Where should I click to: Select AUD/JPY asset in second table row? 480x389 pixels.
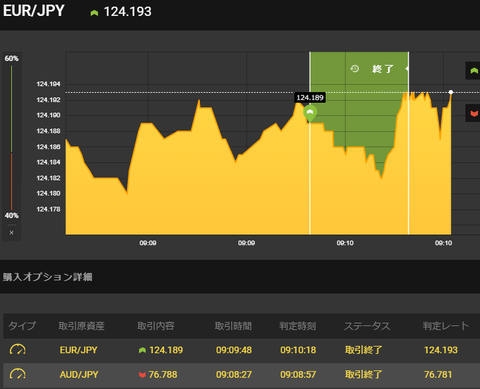tap(79, 374)
